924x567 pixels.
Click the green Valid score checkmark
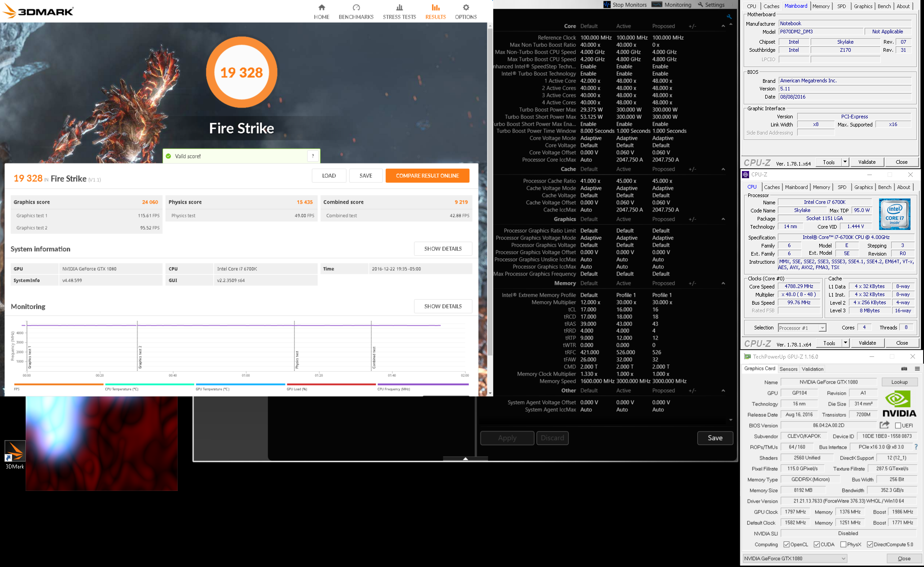click(169, 156)
